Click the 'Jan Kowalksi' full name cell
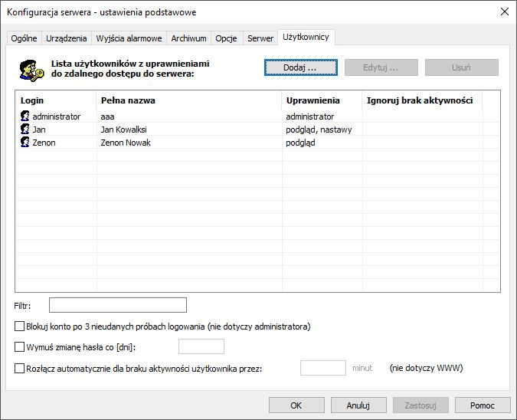This screenshot has width=517, height=420. point(123,130)
